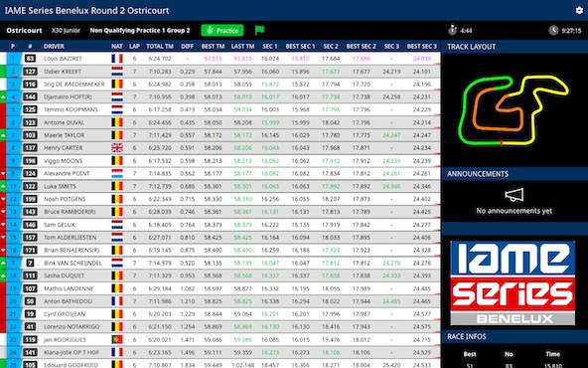
Task: Click Non Qualifying Practice 1 Group 2 label
Action: [140, 31]
